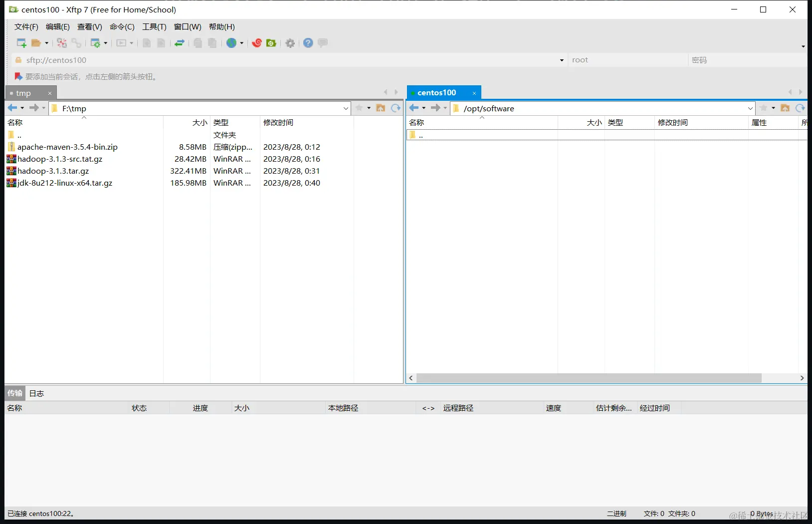This screenshot has height=524, width=812.
Task: Click the green-blue transfer arrows toolbar icon
Action: [180, 43]
